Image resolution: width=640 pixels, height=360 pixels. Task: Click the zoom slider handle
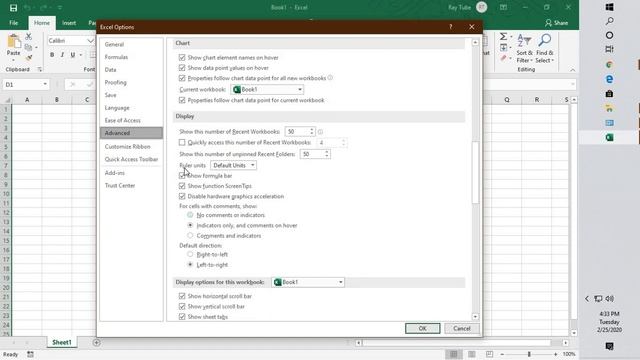tap(529, 354)
